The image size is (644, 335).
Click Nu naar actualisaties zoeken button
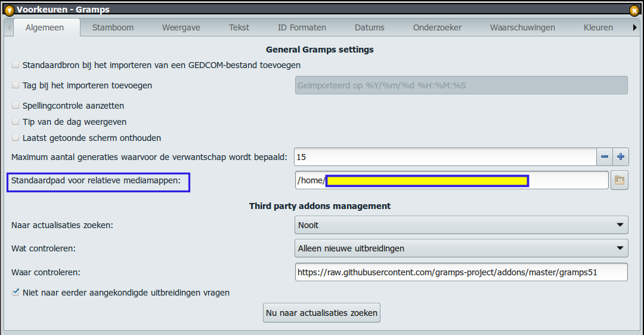pyautogui.click(x=321, y=313)
